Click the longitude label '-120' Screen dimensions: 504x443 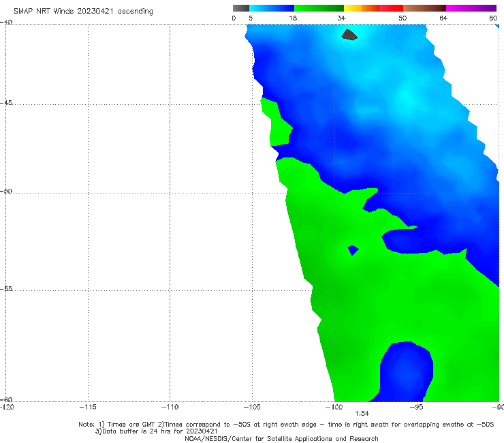click(x=7, y=407)
